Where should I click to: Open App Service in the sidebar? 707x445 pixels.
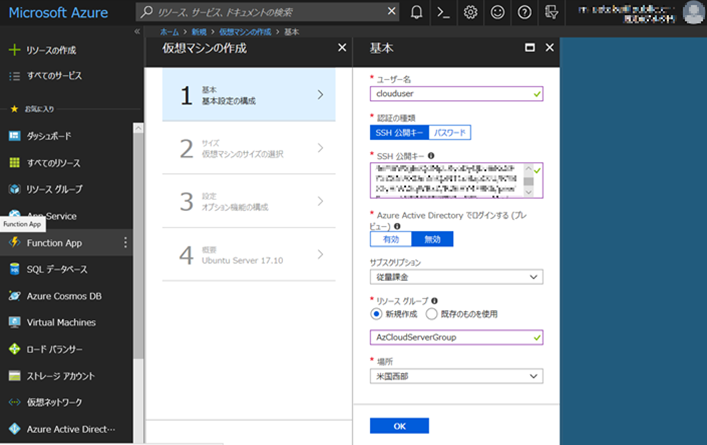(x=66, y=216)
